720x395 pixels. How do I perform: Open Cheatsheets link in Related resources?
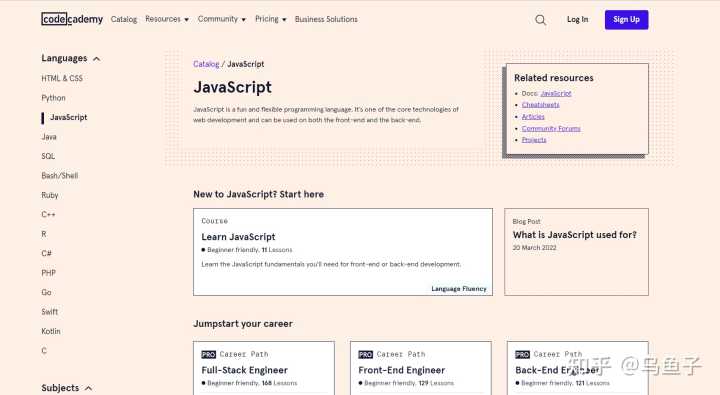[540, 105]
